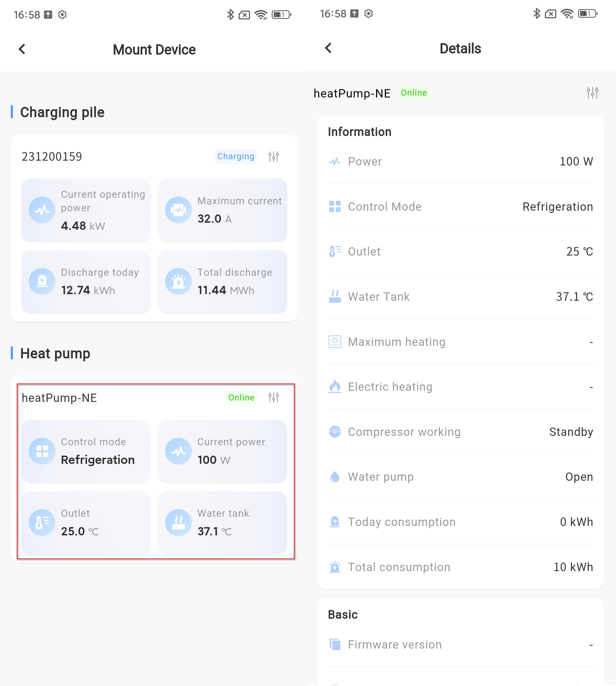Tap the Control mode grid icon
Screen dimensions: 616x686
[42, 451]
